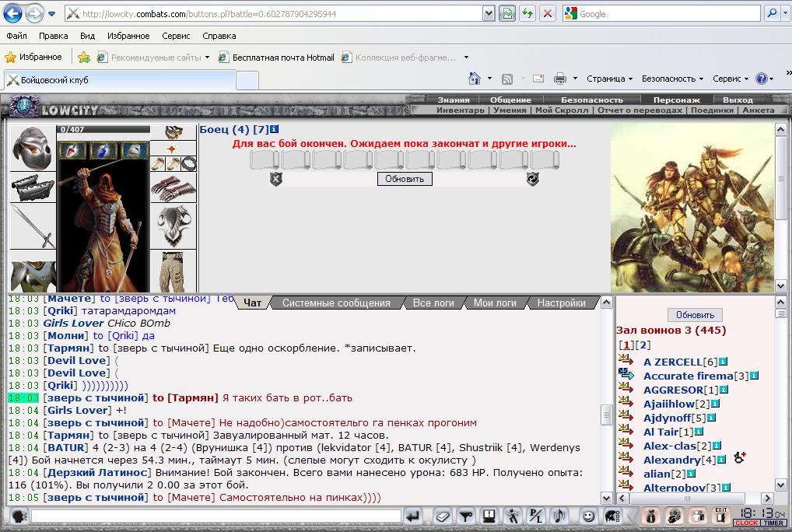Click the earrings slot above the amulet
This screenshot has height=532, width=792.
pos(173,133)
